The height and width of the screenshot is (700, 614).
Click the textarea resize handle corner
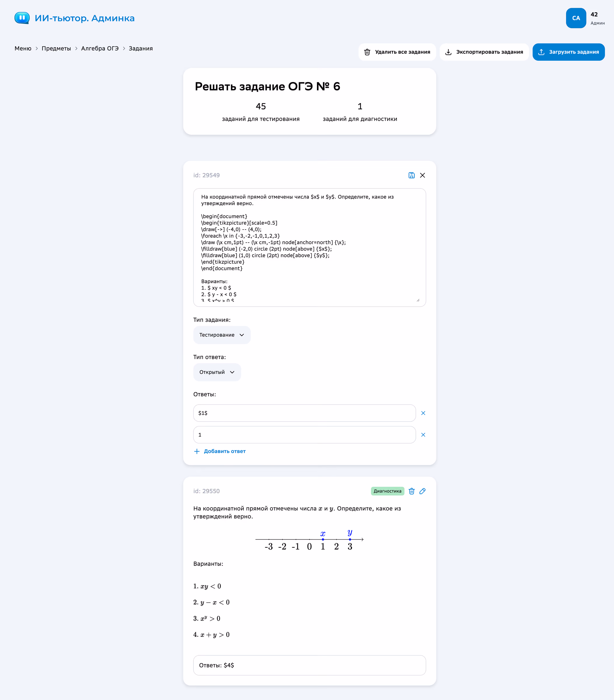[x=418, y=300]
